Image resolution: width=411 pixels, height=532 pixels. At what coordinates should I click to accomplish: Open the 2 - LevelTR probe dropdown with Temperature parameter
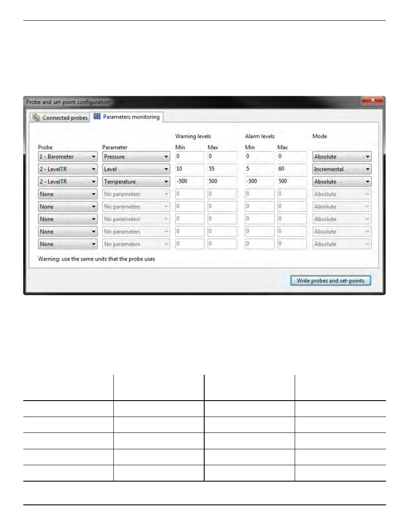point(68,182)
